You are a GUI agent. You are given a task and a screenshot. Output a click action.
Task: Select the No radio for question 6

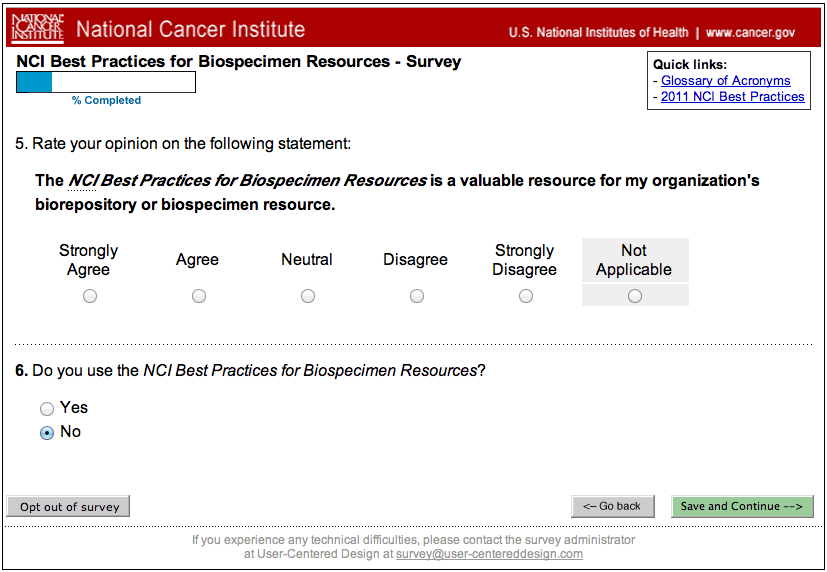click(47, 433)
